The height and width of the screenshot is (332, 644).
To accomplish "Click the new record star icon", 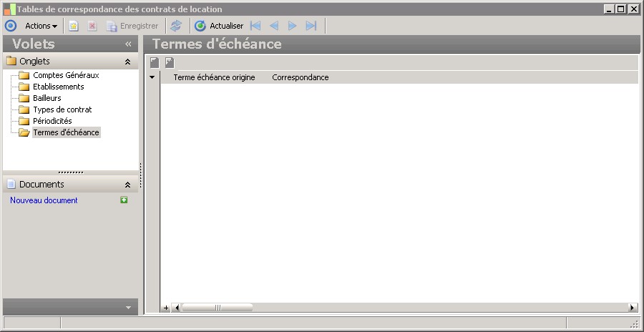I will click(x=74, y=26).
